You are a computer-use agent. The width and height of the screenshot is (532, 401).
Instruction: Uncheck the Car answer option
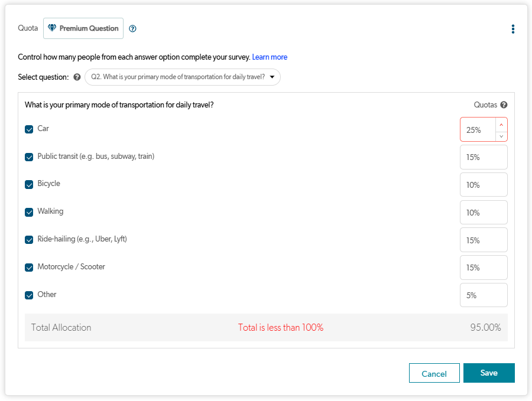click(x=29, y=129)
